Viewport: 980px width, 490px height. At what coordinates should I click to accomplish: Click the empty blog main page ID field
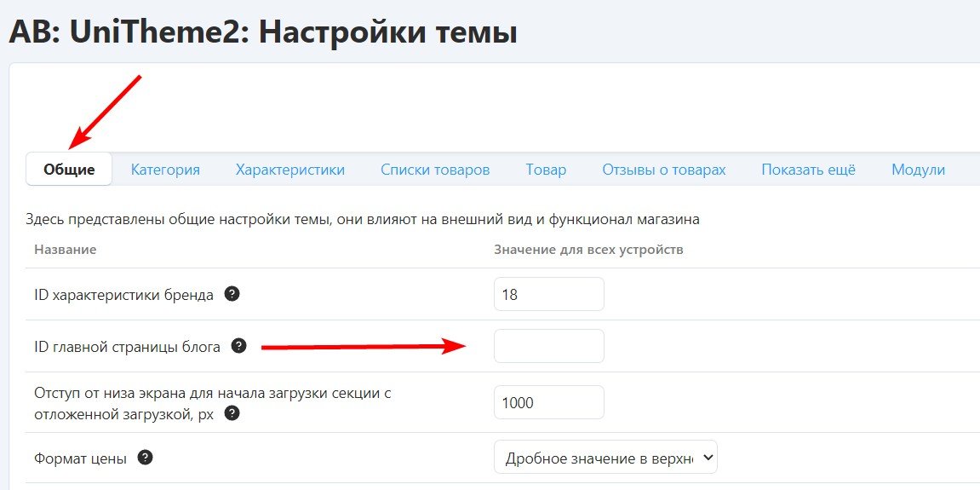click(548, 346)
